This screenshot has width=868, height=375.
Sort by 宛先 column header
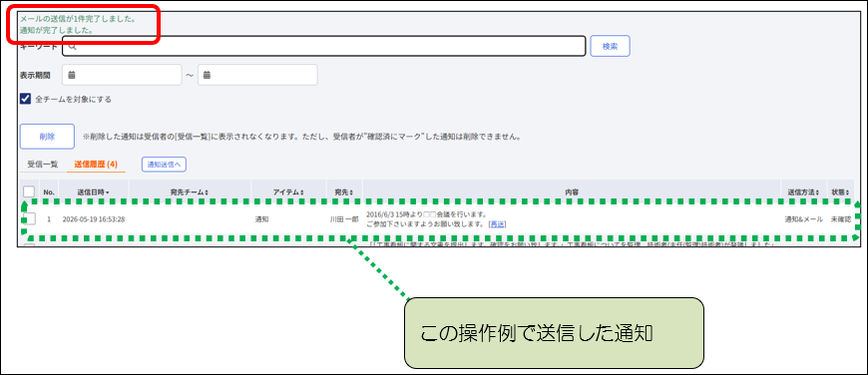tap(344, 192)
